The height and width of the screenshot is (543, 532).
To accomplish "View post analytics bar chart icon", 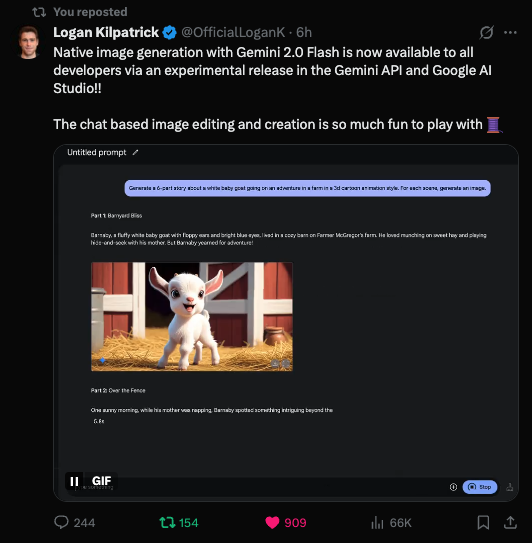I will pyautogui.click(x=377, y=522).
